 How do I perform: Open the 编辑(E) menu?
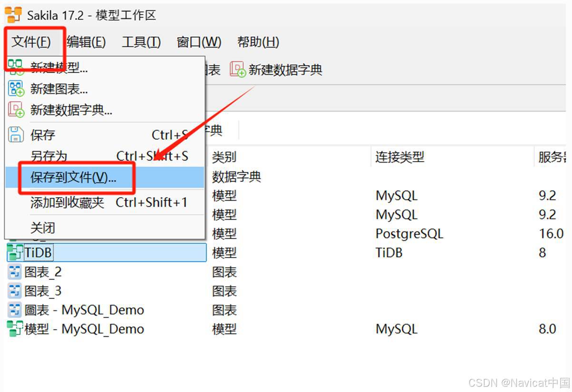(86, 42)
